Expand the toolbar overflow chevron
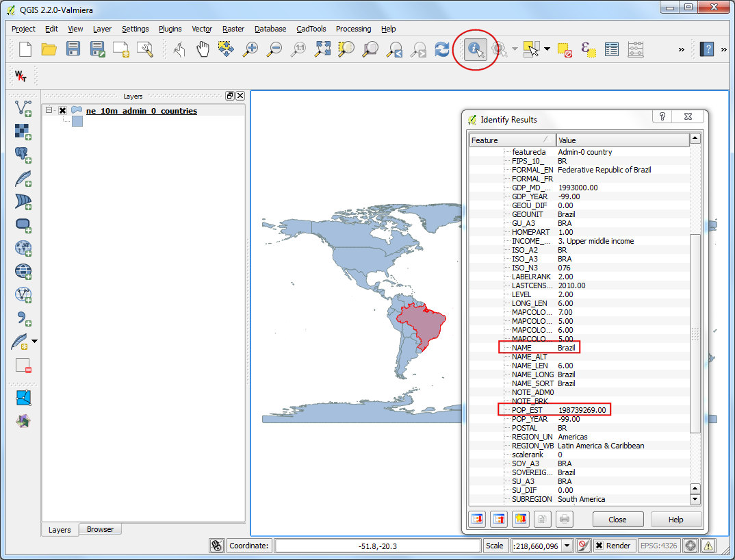 click(x=681, y=49)
